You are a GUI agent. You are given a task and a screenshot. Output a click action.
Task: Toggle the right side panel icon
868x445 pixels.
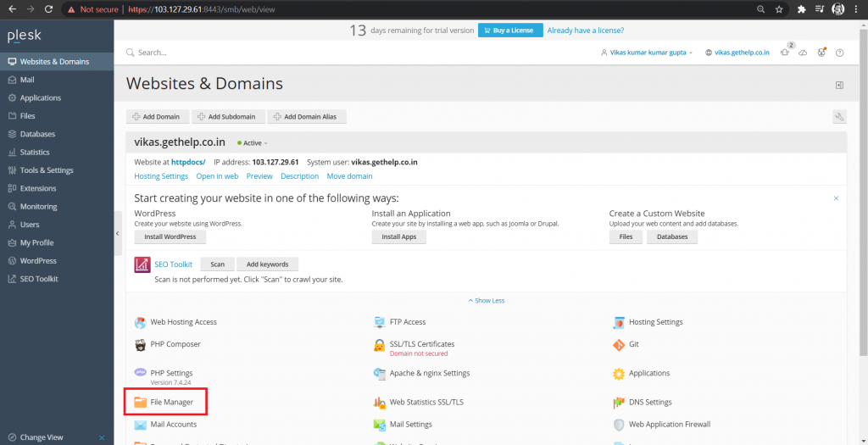(839, 85)
